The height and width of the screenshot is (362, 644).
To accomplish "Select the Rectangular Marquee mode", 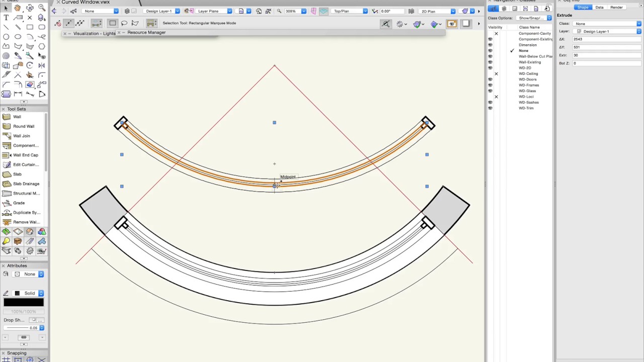I will tap(113, 23).
